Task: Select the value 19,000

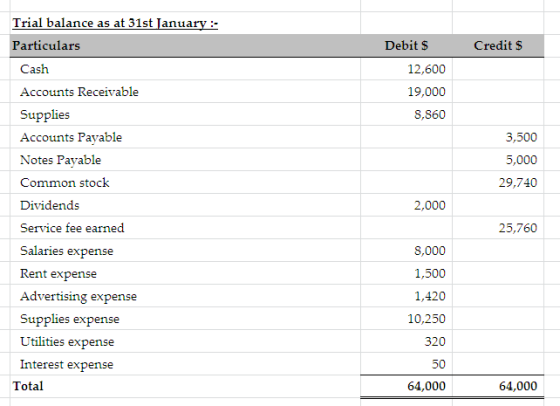Action: [426, 92]
